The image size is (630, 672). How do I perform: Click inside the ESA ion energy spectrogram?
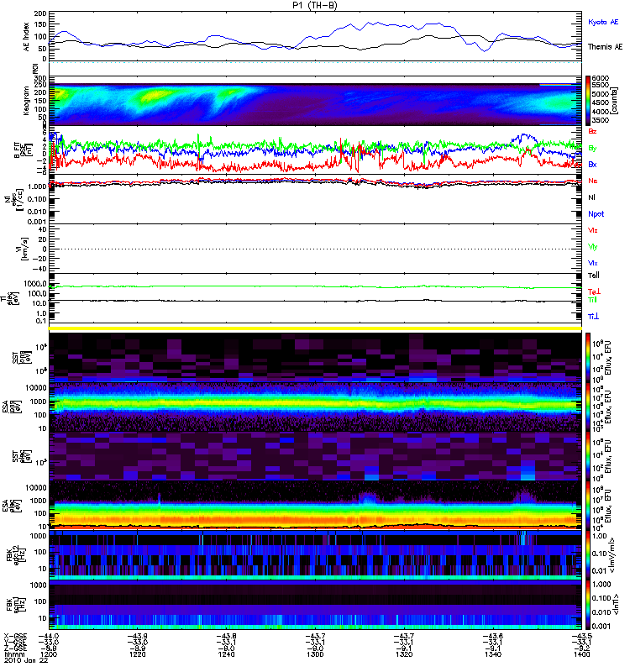click(316, 407)
